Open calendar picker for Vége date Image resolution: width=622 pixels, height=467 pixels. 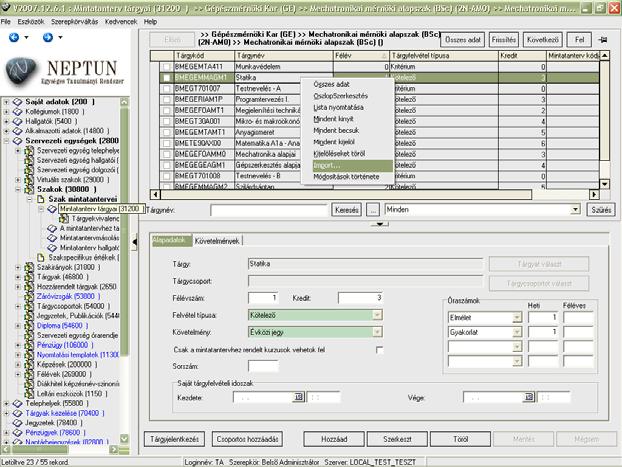(x=528, y=397)
